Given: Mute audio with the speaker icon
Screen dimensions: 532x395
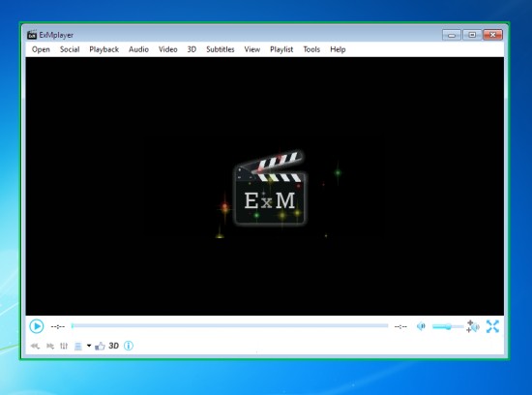Looking at the screenshot, I should coord(421,326).
